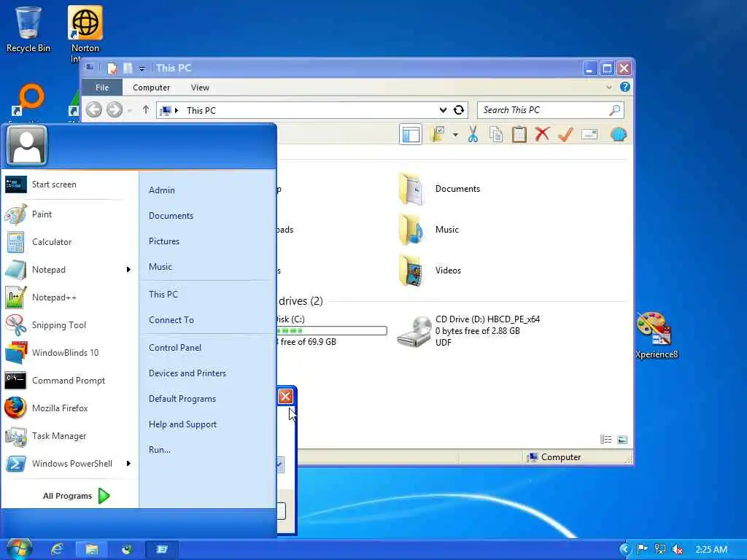Expand the Windows PowerShell submenu arrow
Image resolution: width=747 pixels, height=560 pixels.
pos(128,463)
